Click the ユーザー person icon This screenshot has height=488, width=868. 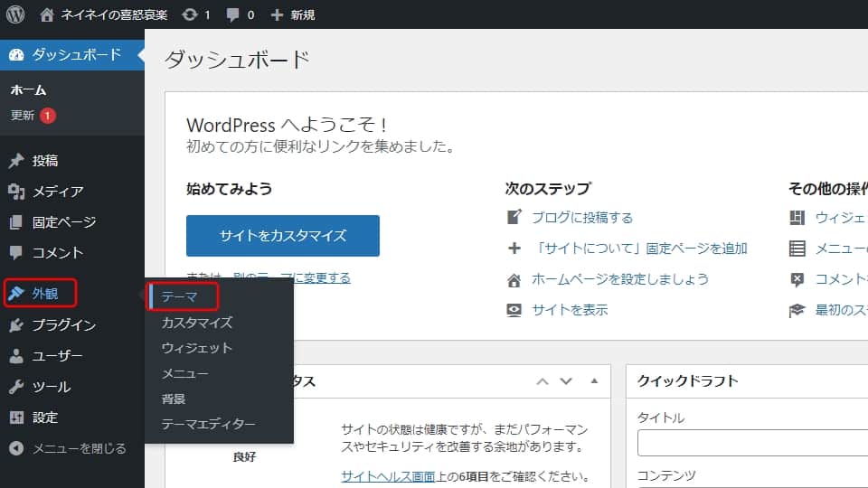[x=16, y=356]
